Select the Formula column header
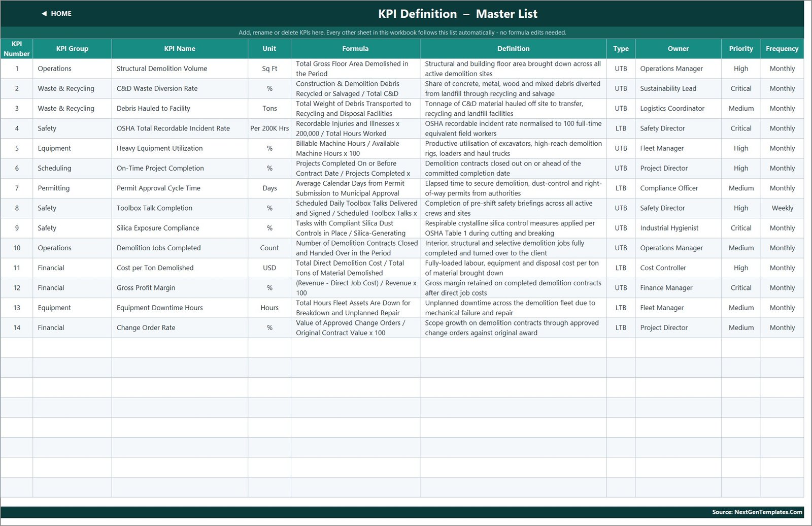This screenshot has width=812, height=526. pyautogui.click(x=355, y=49)
